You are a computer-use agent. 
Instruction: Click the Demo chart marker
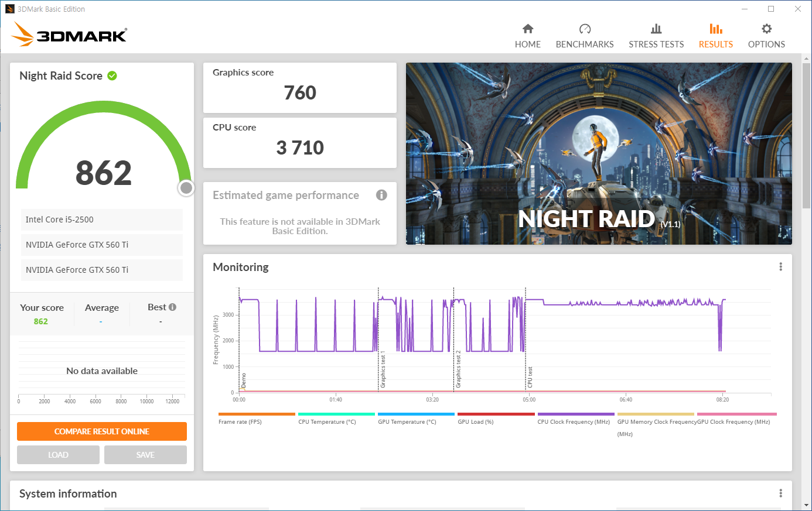(244, 380)
